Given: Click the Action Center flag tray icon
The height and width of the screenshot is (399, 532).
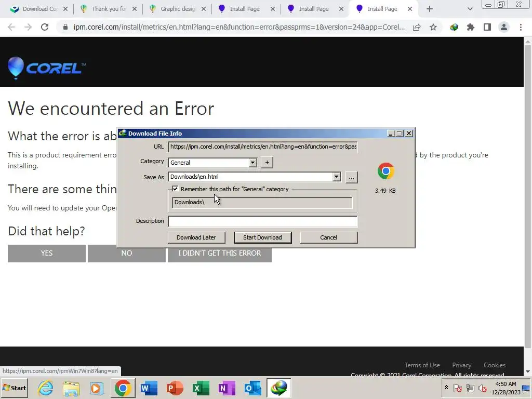Looking at the screenshot, I should pos(457,388).
